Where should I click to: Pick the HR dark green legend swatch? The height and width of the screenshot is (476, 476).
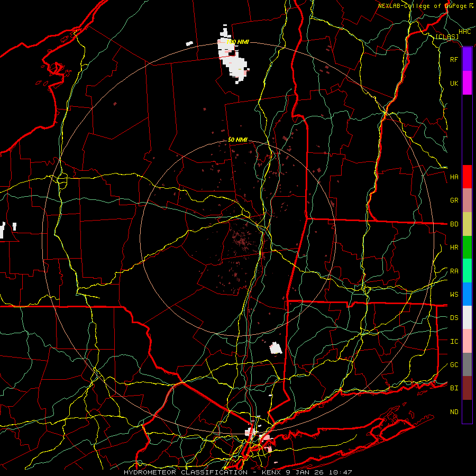(x=467, y=247)
